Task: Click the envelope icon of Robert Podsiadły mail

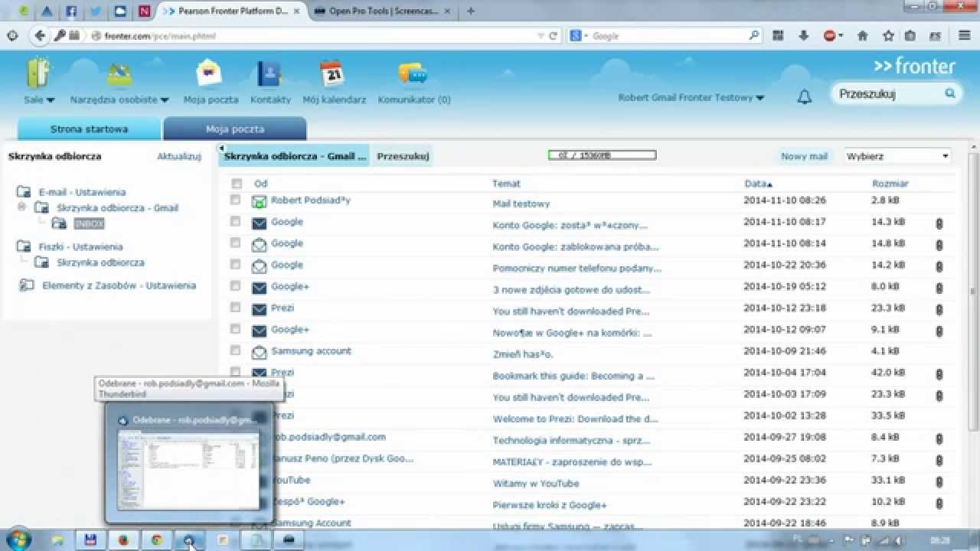Action: (259, 202)
